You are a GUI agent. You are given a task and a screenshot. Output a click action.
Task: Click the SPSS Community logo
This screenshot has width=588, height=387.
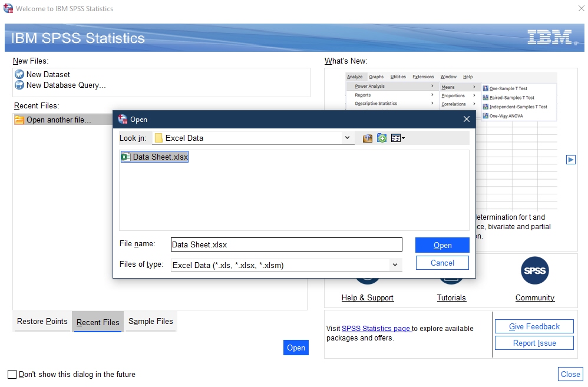coord(535,270)
